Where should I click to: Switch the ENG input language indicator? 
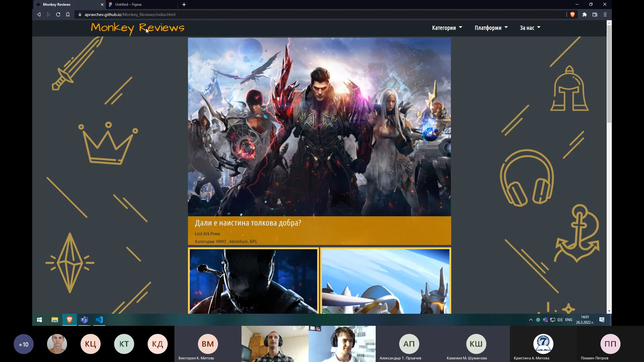tap(569, 320)
